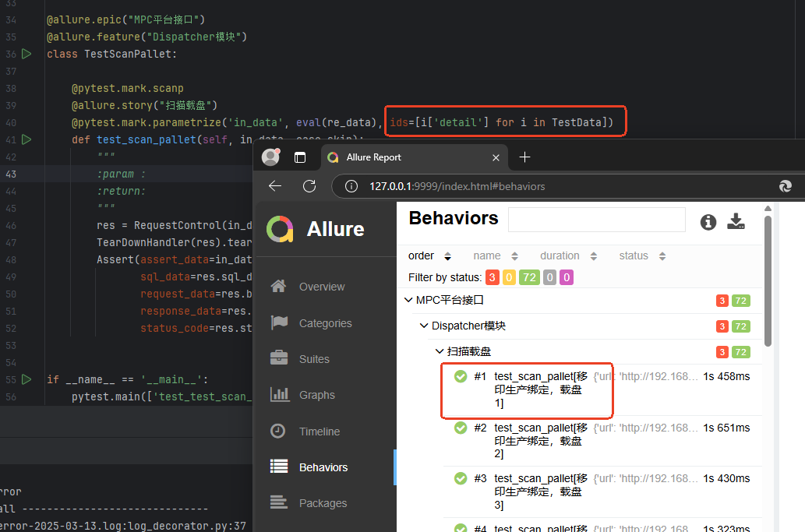Open Timeline from the Allure sidebar
805x532 pixels.
pyautogui.click(x=320, y=432)
